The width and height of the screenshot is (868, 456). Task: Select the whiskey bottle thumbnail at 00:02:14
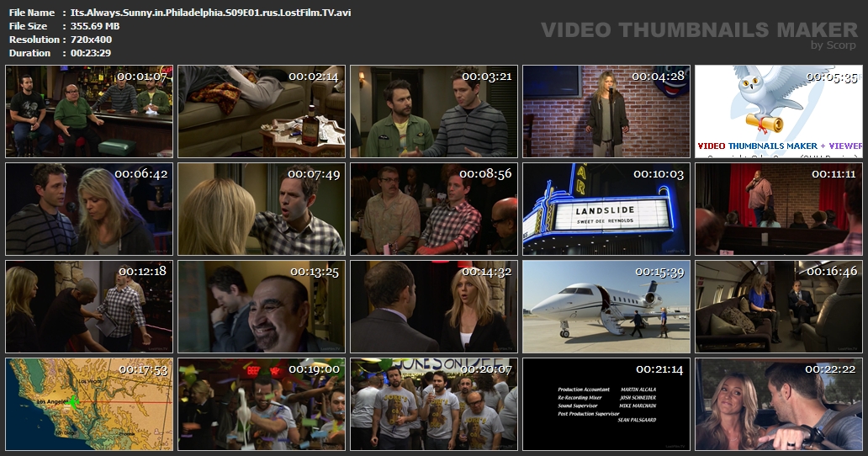262,112
